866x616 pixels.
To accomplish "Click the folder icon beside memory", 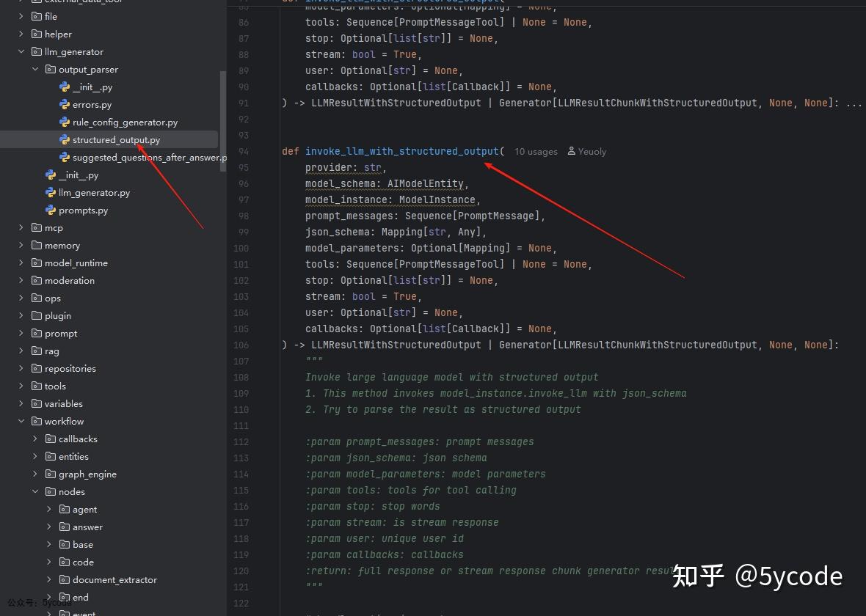I will (x=37, y=246).
